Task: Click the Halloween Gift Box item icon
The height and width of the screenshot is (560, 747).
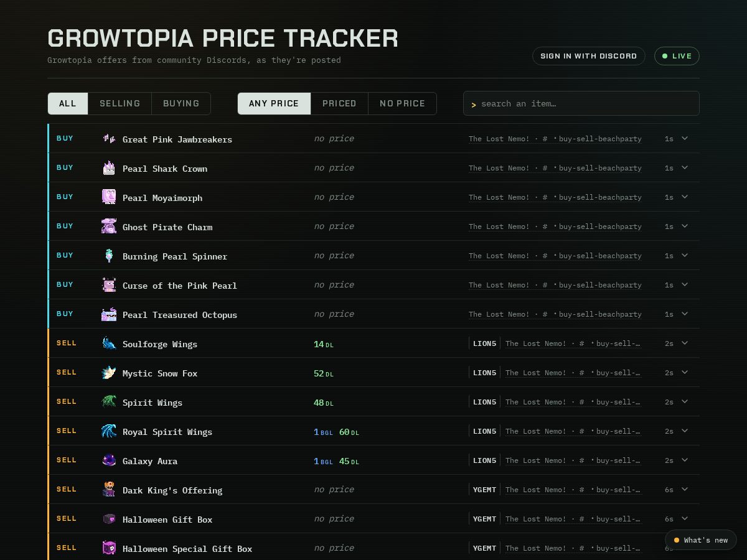Action: click(109, 519)
